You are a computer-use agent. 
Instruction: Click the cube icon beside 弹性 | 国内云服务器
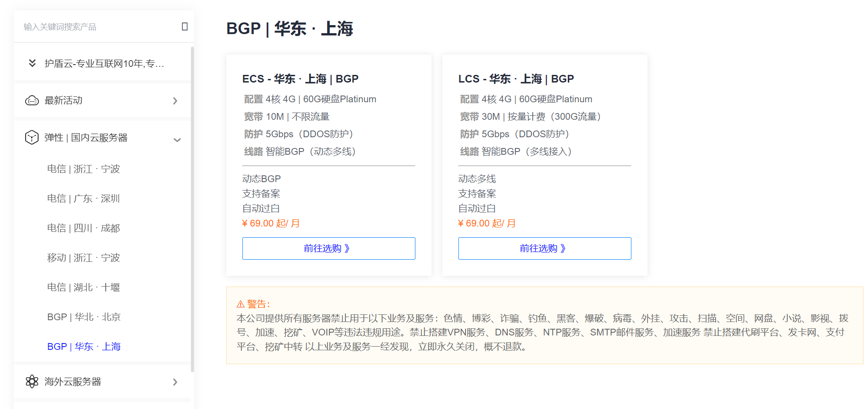pyautogui.click(x=32, y=137)
